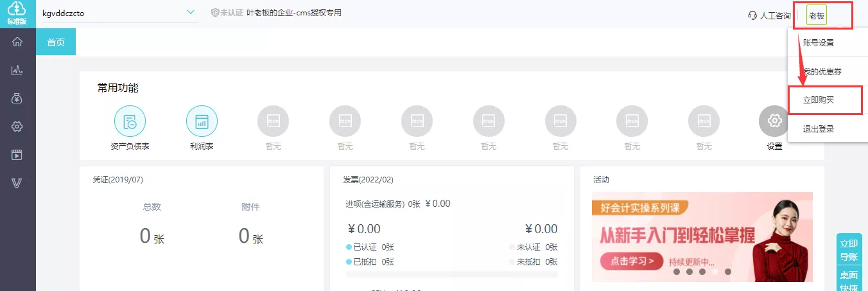The image size is (868, 291).
Task: Open the gear icon in left sidebar
Action: 17,127
